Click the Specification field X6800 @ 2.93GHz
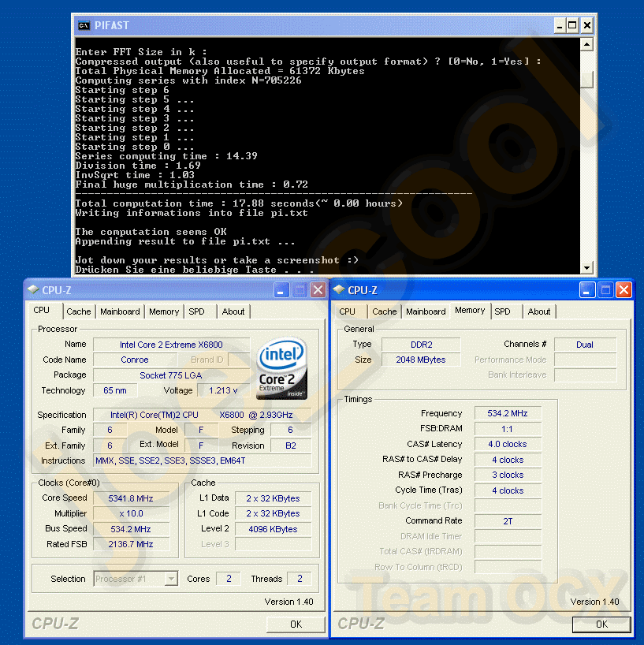Viewport: 644px width, 645px height. [202, 415]
